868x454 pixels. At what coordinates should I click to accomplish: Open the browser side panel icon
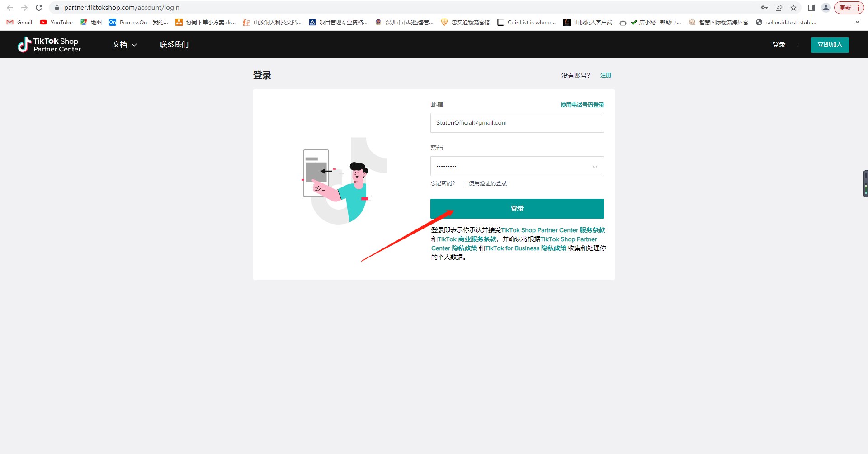pos(811,8)
